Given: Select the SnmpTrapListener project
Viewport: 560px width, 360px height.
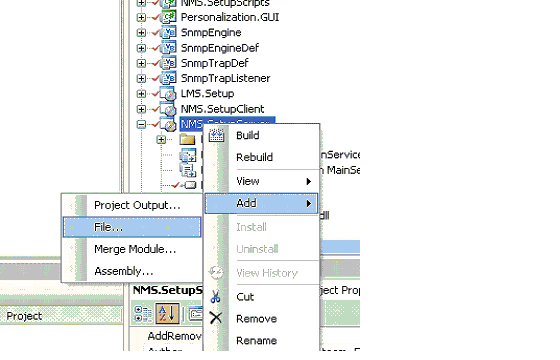Looking at the screenshot, I should [225, 78].
